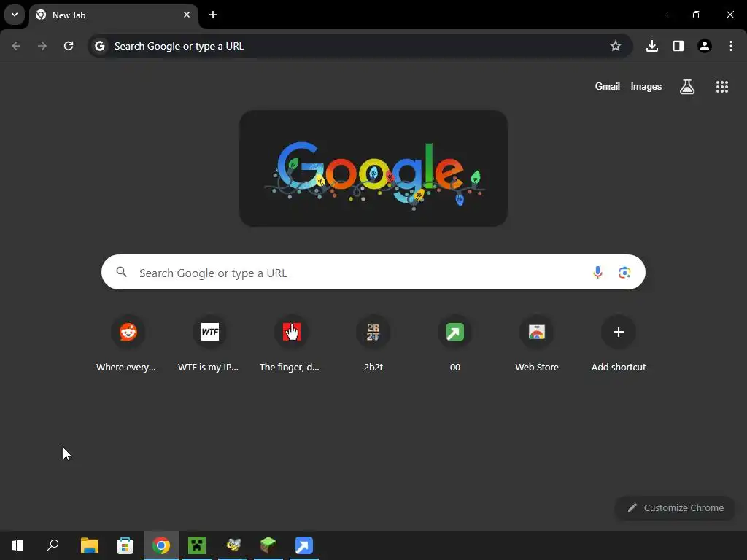This screenshot has width=747, height=560.
Task: Select the New Tab tab
Action: tap(113, 15)
